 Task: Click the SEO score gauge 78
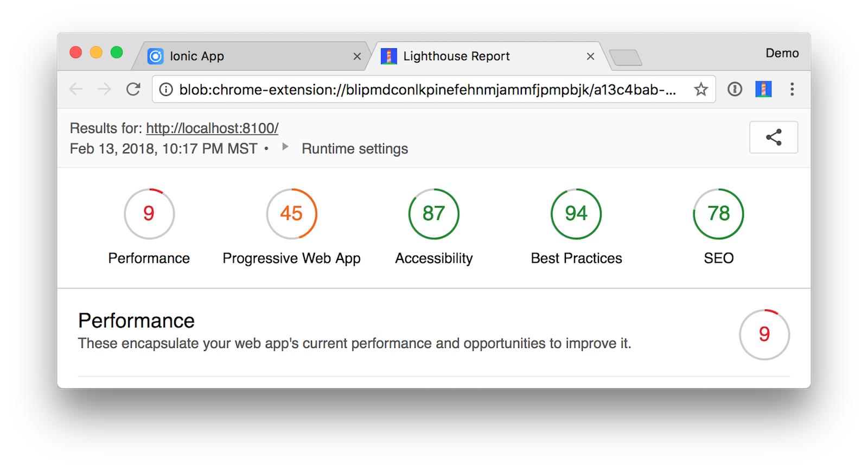(718, 214)
